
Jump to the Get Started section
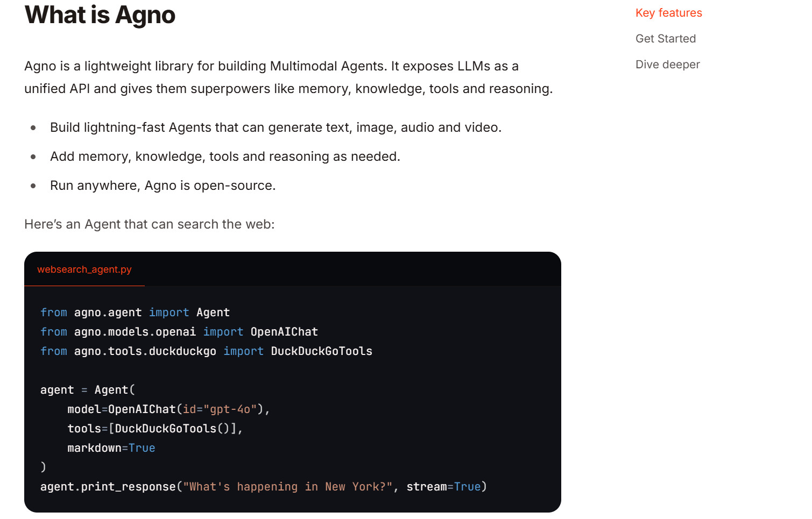tap(666, 39)
